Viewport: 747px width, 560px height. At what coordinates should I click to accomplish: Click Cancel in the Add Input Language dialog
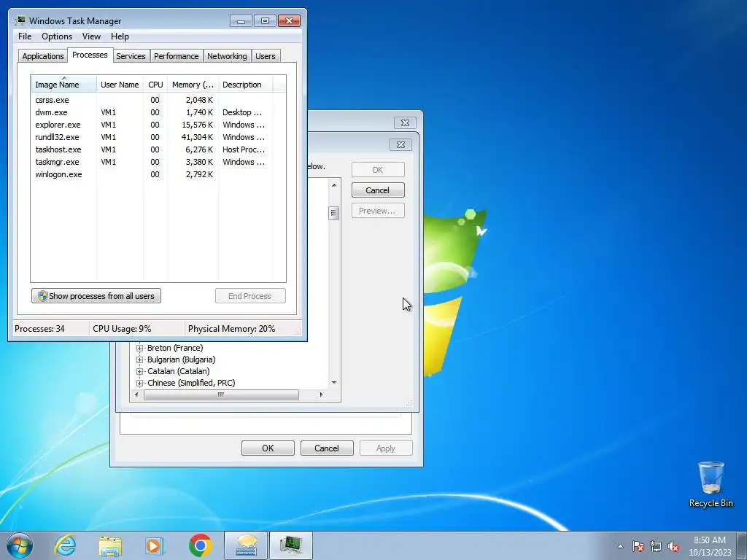(x=378, y=190)
